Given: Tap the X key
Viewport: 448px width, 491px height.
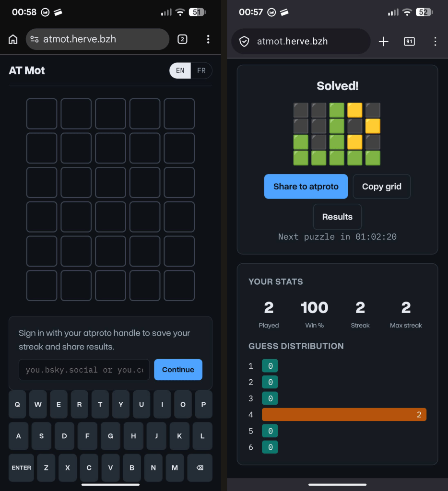Looking at the screenshot, I should (x=67, y=468).
